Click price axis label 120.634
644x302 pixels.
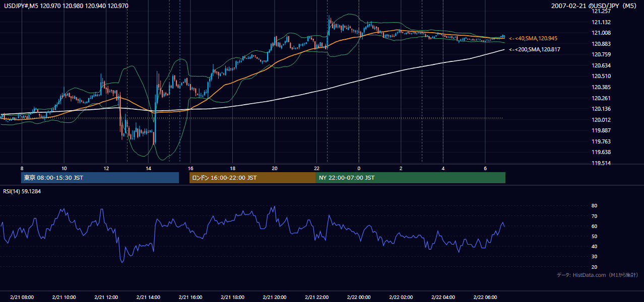click(x=601, y=65)
